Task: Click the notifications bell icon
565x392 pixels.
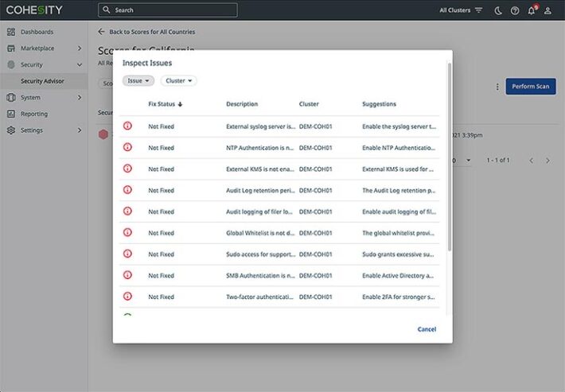Action: click(532, 10)
